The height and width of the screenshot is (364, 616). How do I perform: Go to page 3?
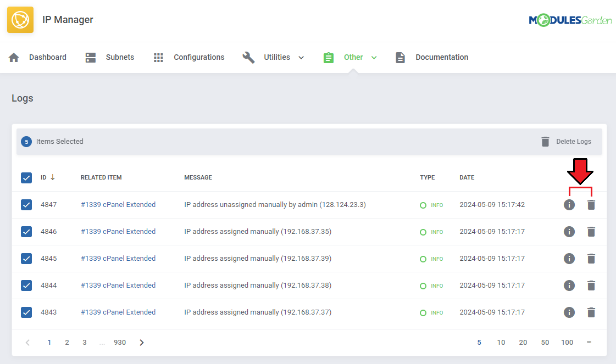(85, 343)
